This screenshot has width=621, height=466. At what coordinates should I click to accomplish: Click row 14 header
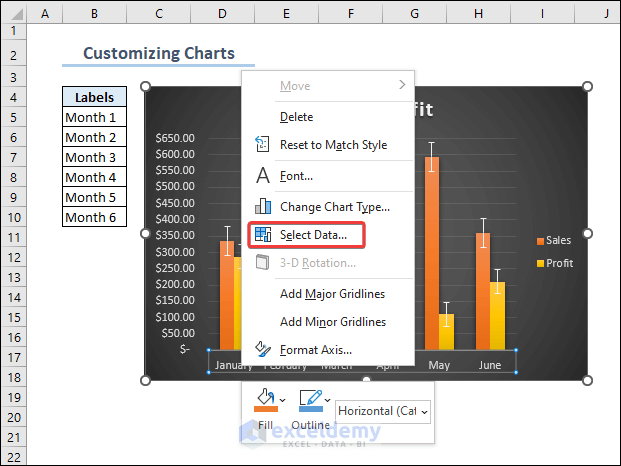(17, 297)
